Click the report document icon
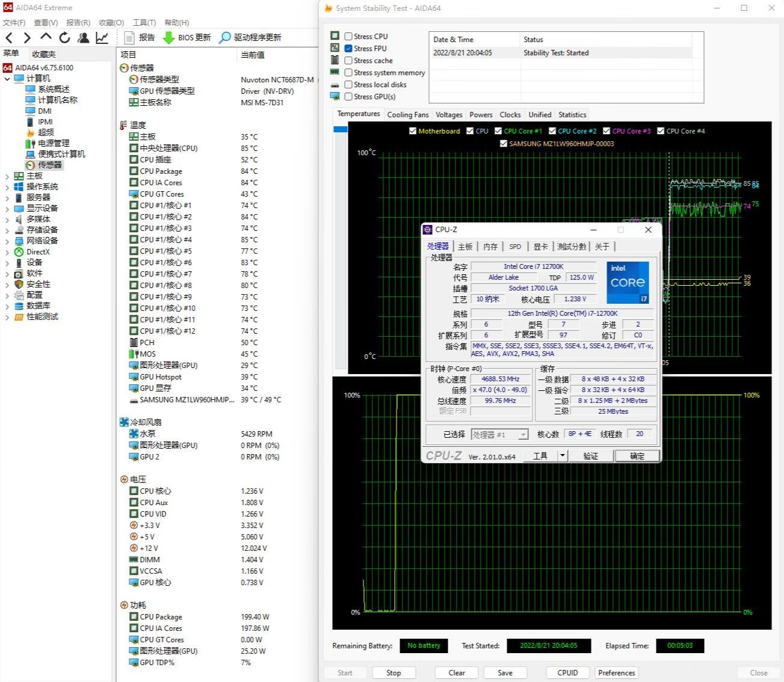Screen dimensions: 784x682 click(x=129, y=37)
